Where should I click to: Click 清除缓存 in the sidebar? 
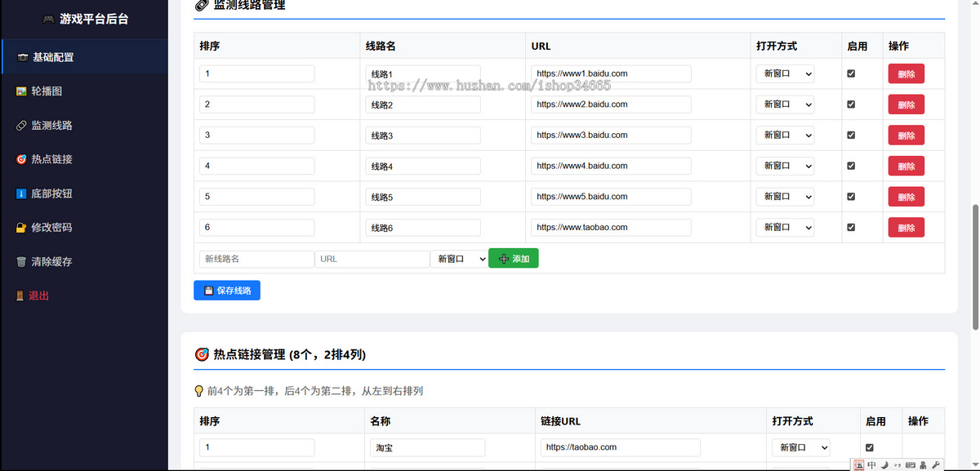(84, 262)
